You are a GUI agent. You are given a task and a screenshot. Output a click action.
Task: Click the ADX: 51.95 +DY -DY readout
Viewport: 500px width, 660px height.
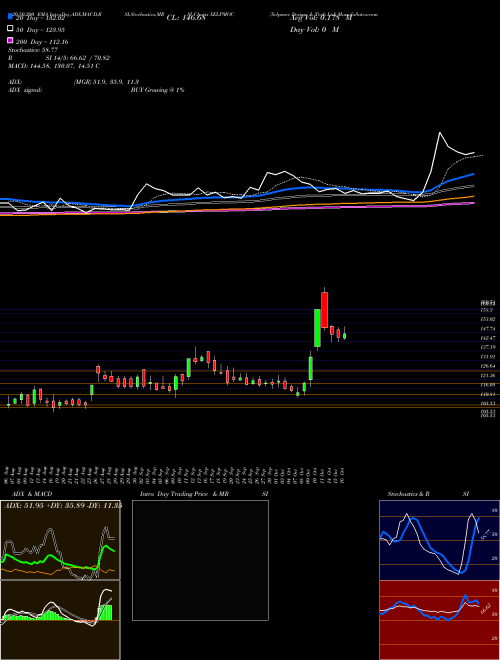(63, 506)
